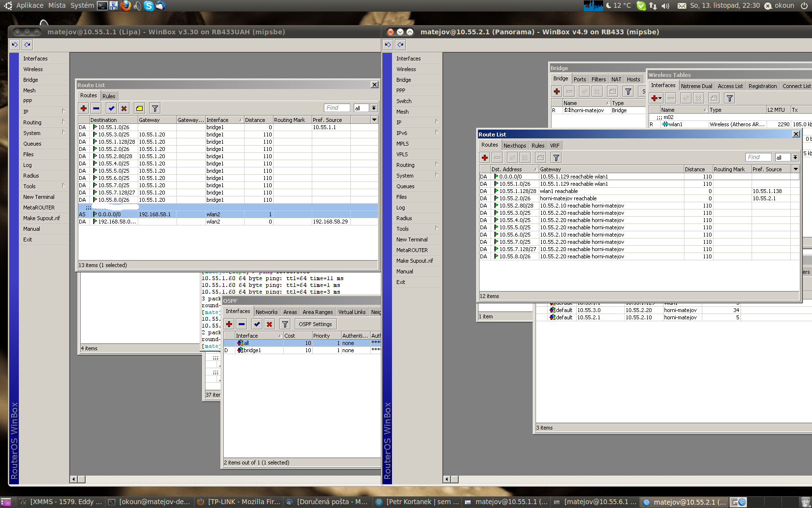This screenshot has width=812, height=508.
Task: Click remove (minus) icon in OSPF window
Action: pos(242,324)
